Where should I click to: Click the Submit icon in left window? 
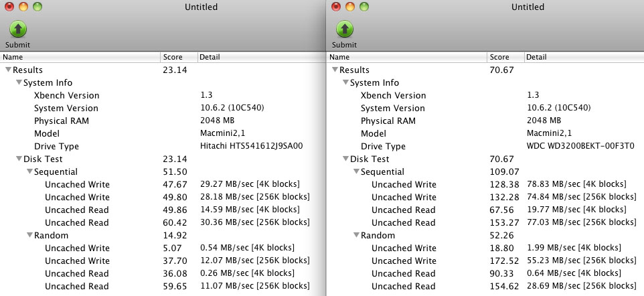pos(17,29)
